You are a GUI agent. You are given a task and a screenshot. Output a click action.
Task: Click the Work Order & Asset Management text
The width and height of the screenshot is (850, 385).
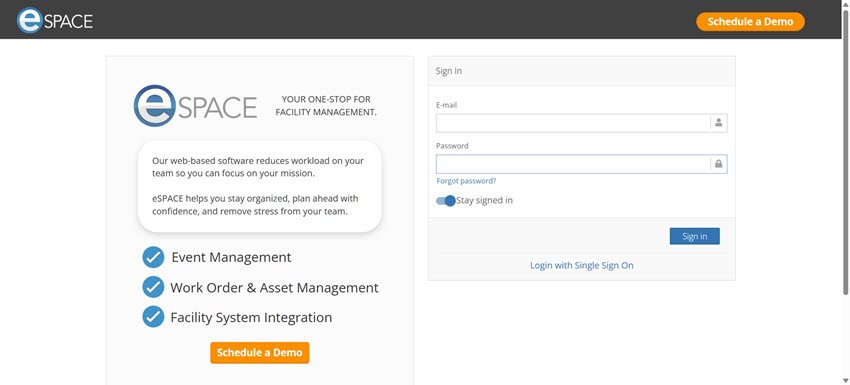274,287
